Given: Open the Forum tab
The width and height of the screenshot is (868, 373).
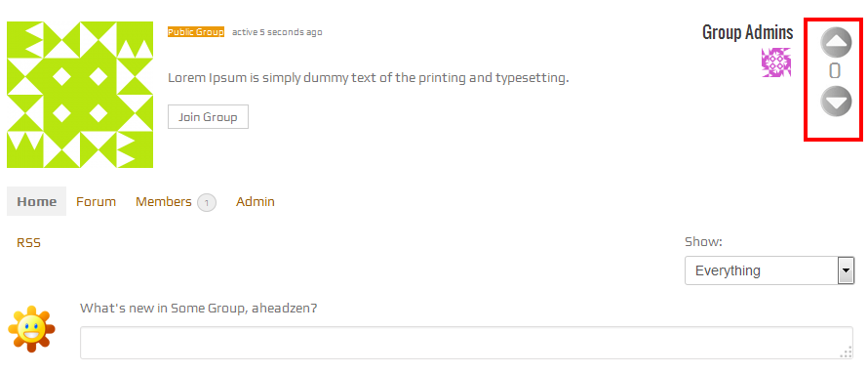Looking at the screenshot, I should [97, 201].
